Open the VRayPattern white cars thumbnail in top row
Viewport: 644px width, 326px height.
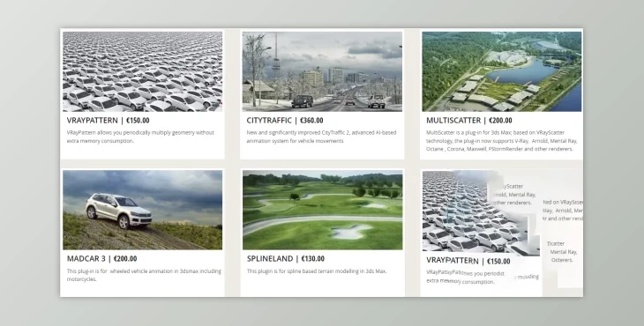(143, 71)
